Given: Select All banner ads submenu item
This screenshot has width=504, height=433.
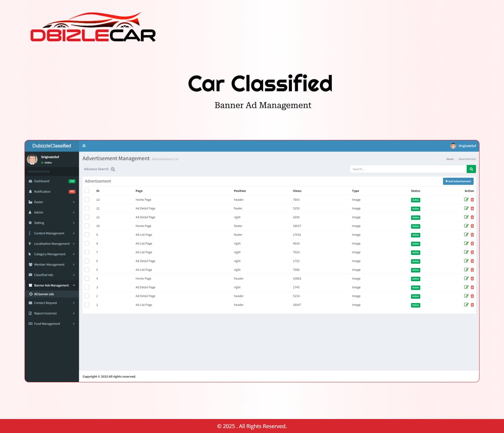Looking at the screenshot, I should coord(52,294).
